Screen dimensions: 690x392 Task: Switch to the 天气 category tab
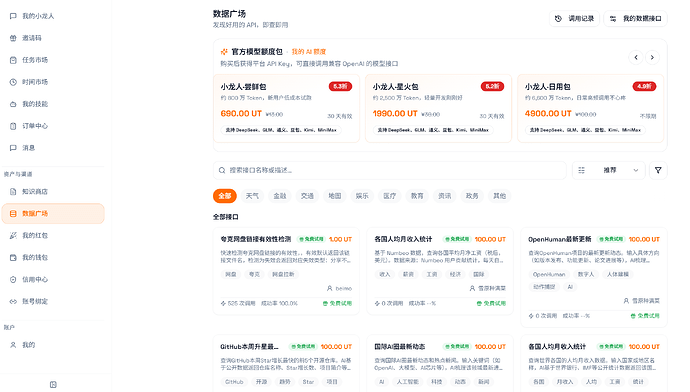pos(252,196)
